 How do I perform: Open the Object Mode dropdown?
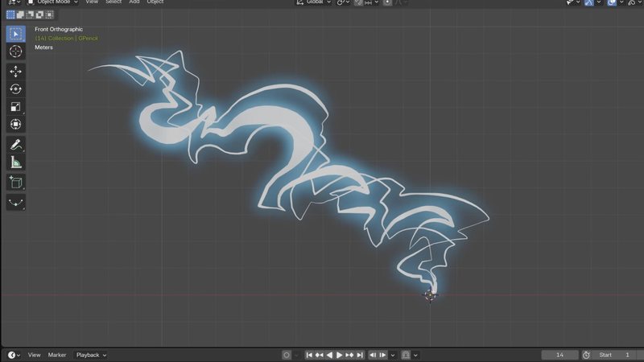[52, 2]
